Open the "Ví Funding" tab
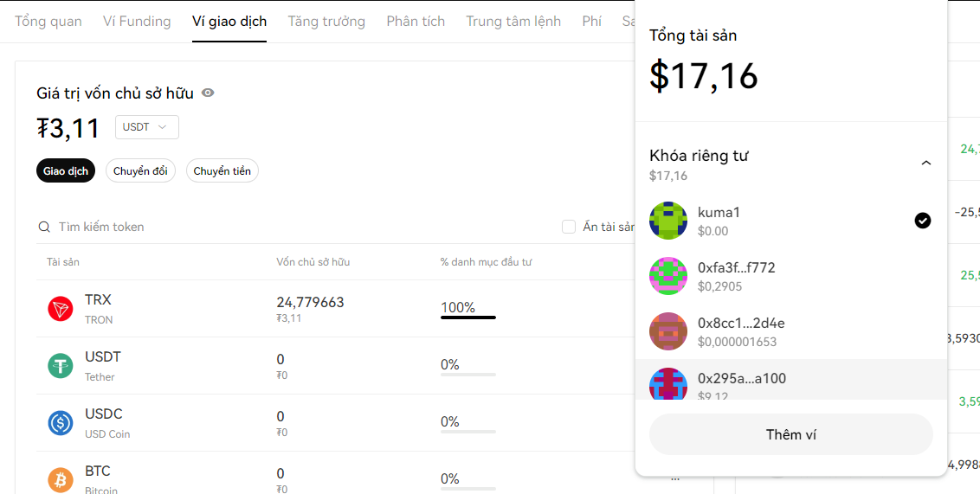980x494 pixels. tap(137, 21)
